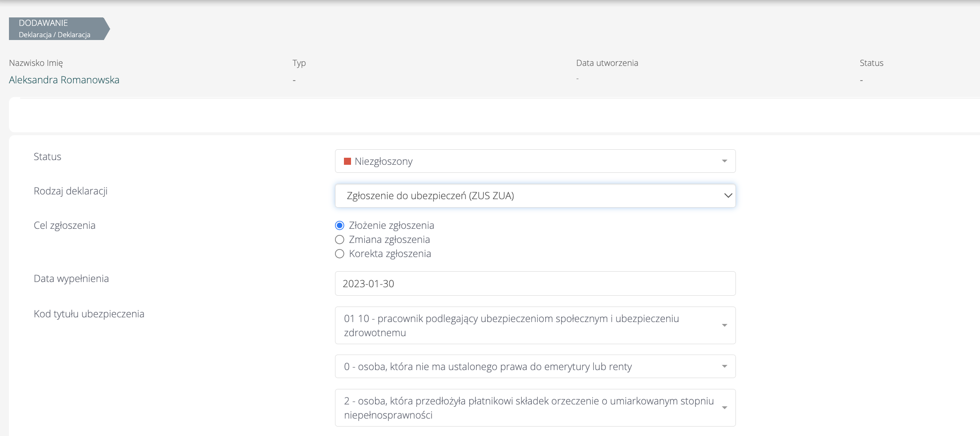Screen dimensions: 980x436
Task: Click the caret icon beside the 01 10 pracownik code
Action: click(x=724, y=325)
